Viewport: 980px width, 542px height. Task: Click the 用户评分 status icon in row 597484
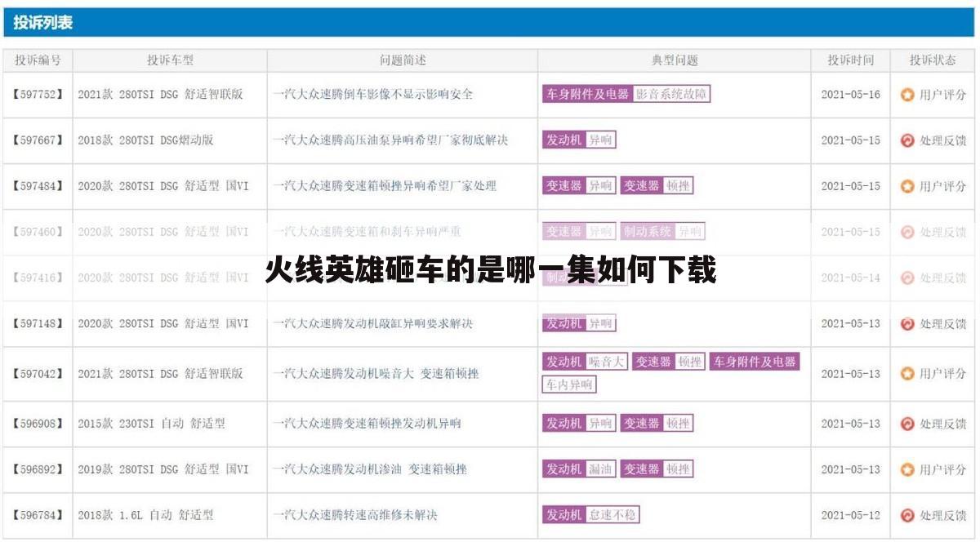pyautogui.click(x=907, y=186)
